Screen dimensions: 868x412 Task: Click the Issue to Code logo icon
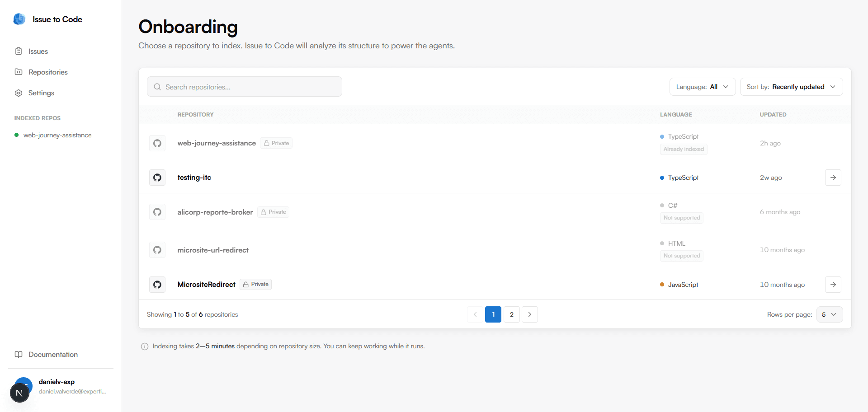[x=19, y=19]
